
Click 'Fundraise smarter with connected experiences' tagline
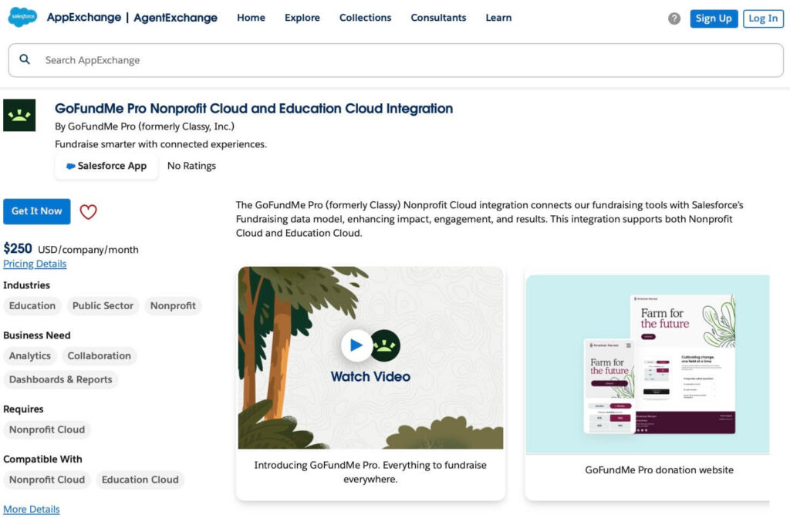160,144
